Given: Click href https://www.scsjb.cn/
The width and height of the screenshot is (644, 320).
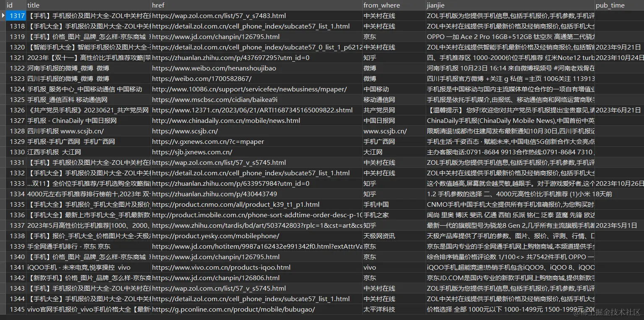Looking at the screenshot, I should pyautogui.click(x=185, y=131).
